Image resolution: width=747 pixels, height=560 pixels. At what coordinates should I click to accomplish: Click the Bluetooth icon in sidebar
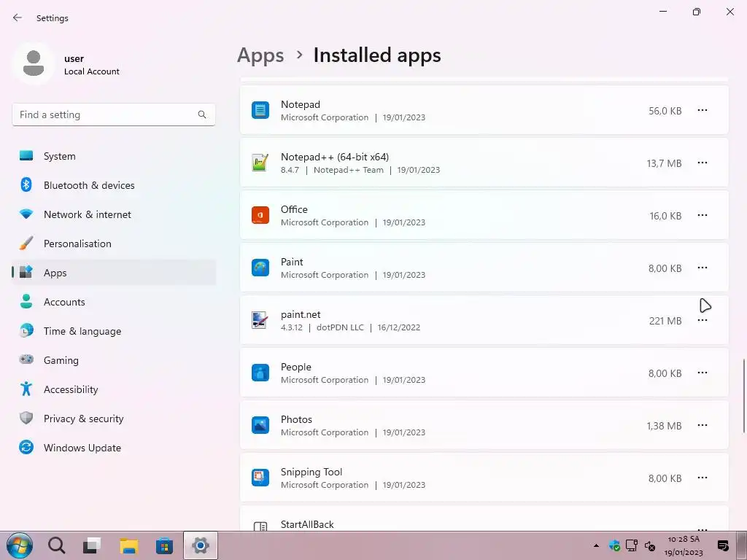click(26, 184)
